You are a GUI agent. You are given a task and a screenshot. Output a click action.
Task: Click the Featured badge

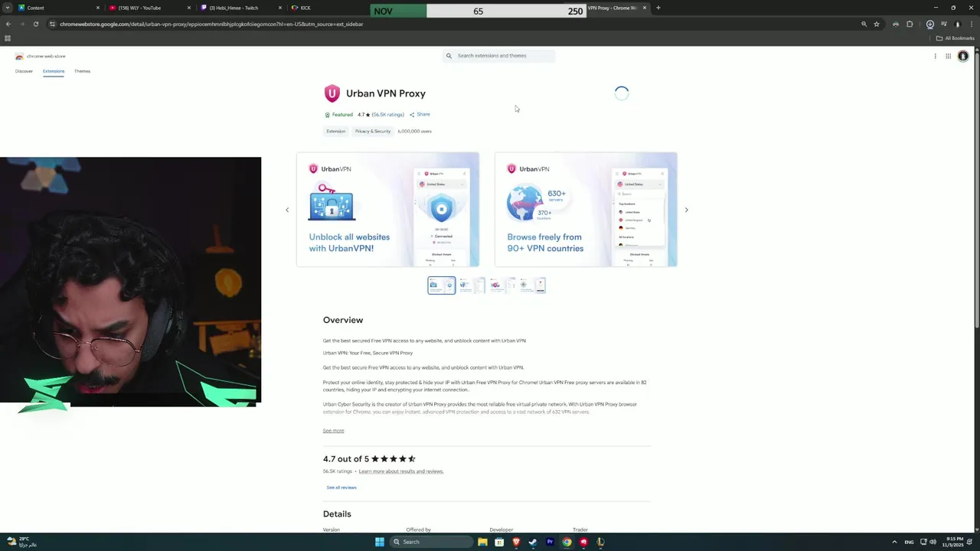(338, 115)
